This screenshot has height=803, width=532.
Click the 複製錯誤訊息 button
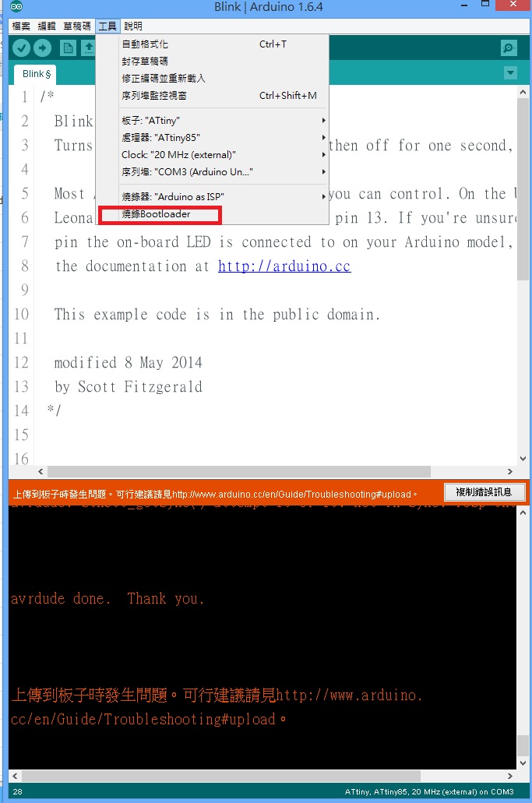coord(484,492)
